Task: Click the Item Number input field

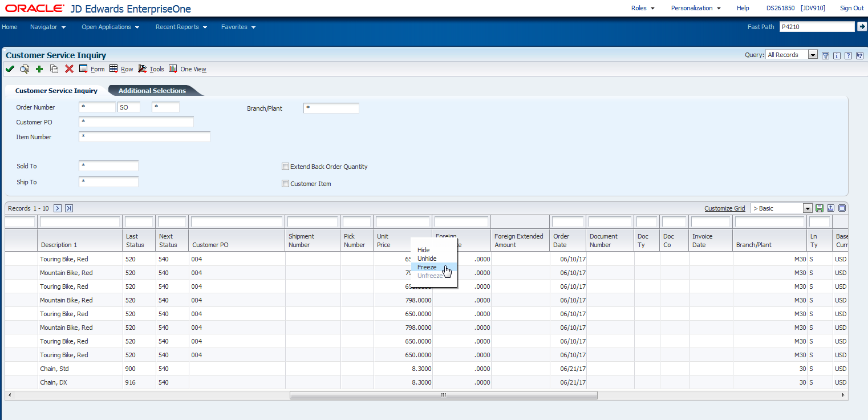Action: click(x=145, y=137)
